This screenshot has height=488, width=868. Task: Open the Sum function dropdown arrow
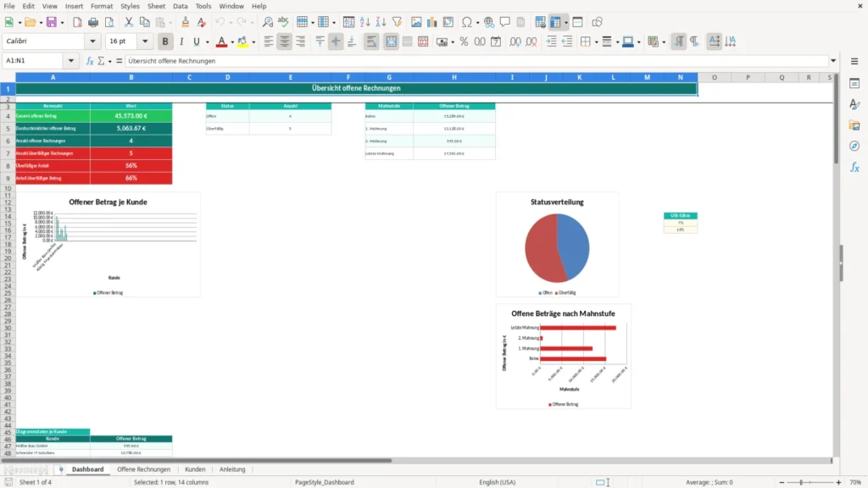pyautogui.click(x=109, y=61)
